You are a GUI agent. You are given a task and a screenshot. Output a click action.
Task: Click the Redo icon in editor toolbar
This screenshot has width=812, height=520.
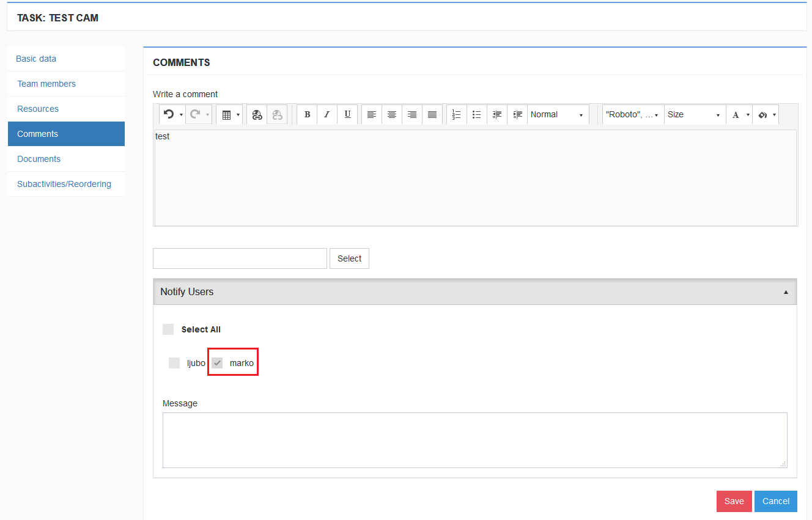(195, 114)
